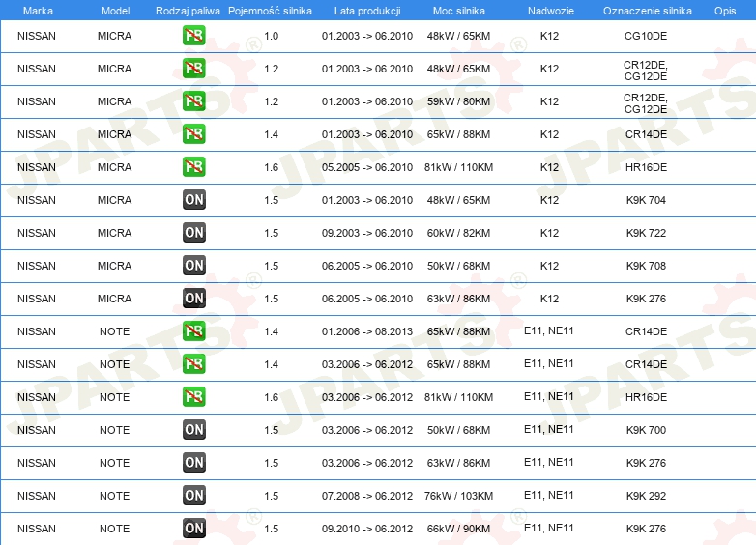Click the E11, NE11 body cell in the K9K 700 row
Viewport: 756px width, 545px height.
(x=549, y=429)
